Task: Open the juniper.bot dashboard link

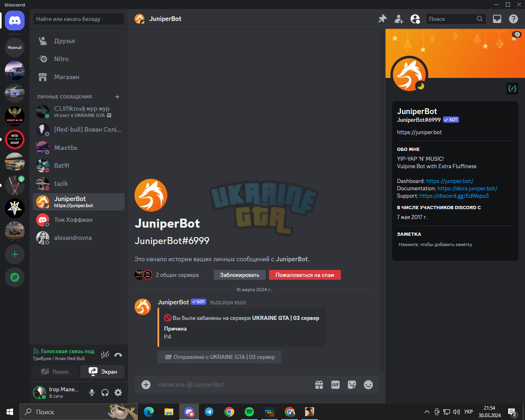Action: [x=450, y=181]
